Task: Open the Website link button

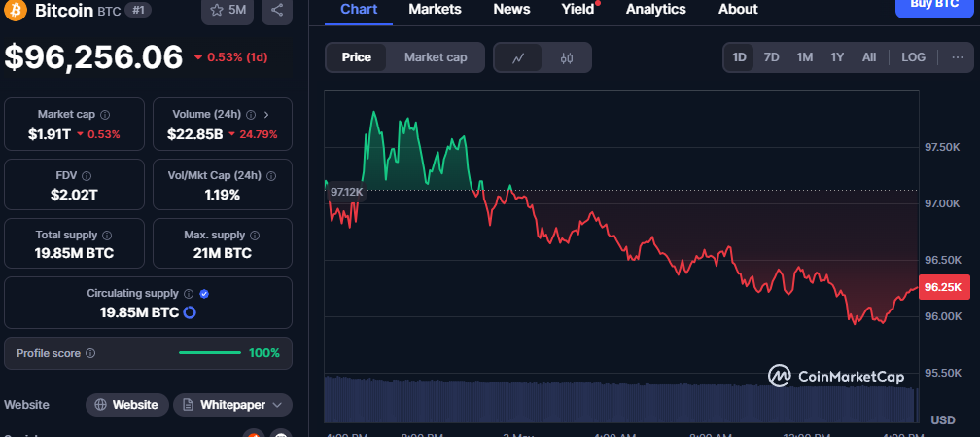Action: coord(126,405)
